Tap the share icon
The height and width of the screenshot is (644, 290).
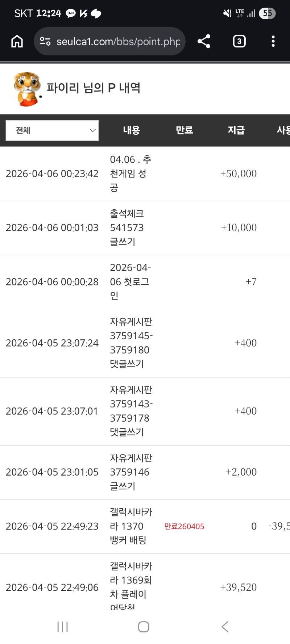tap(204, 41)
